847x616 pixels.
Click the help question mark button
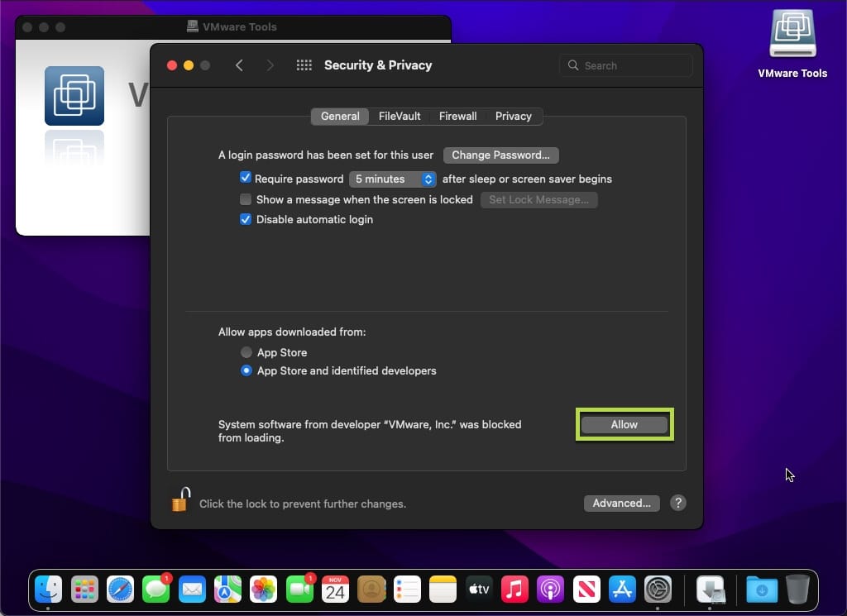click(678, 504)
